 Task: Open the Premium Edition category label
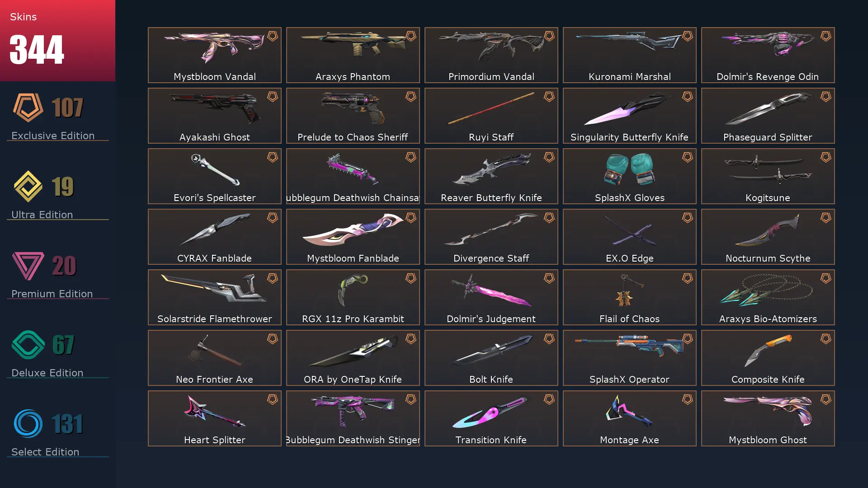click(x=52, y=294)
